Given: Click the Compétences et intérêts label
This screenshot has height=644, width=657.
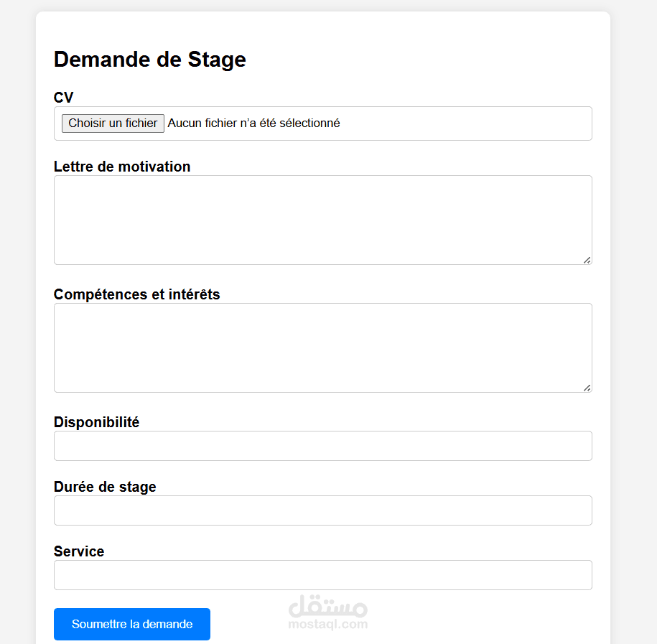Looking at the screenshot, I should pos(136,294).
